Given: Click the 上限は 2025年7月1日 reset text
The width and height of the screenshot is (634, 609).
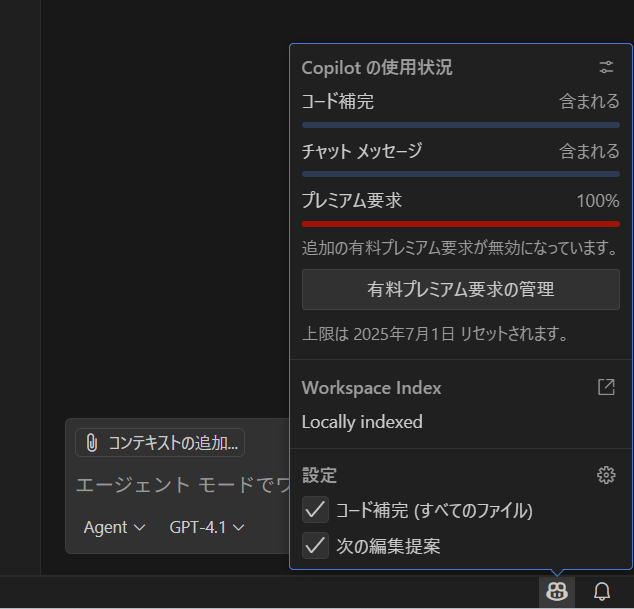Looking at the screenshot, I should [435, 334].
